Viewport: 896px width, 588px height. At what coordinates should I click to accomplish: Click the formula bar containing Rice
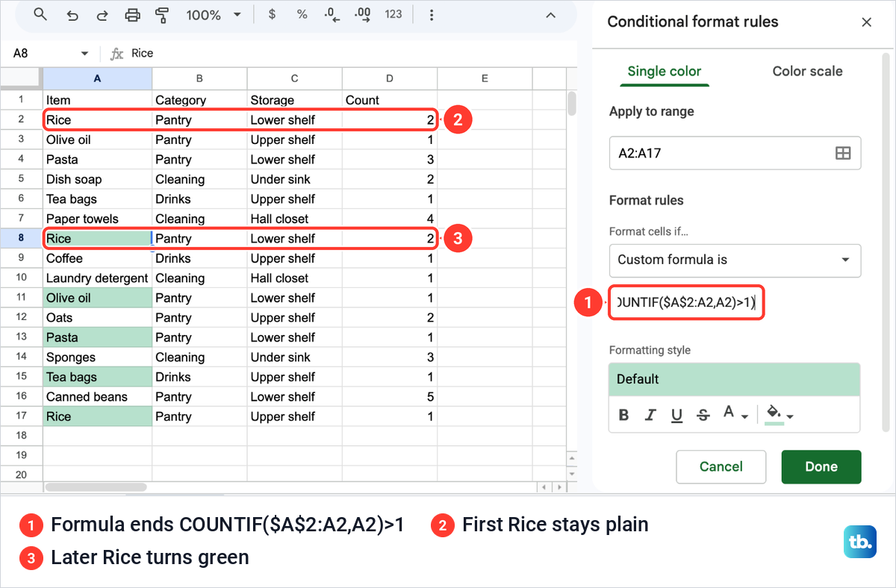[x=351, y=54]
